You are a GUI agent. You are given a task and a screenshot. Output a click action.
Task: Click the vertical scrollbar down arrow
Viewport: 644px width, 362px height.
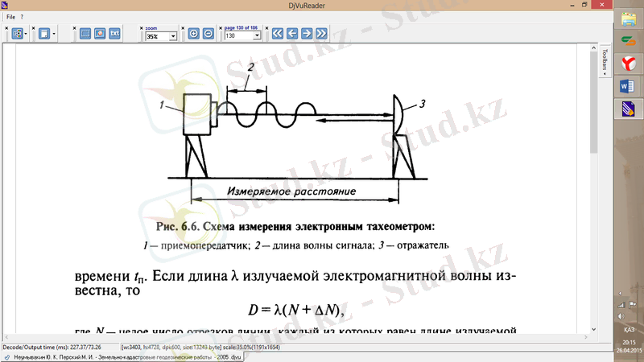click(593, 329)
